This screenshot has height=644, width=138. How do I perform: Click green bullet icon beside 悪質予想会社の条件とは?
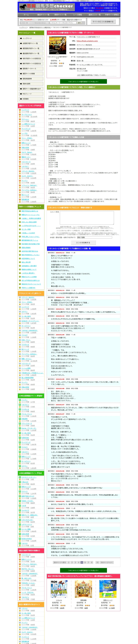pos(20,211)
